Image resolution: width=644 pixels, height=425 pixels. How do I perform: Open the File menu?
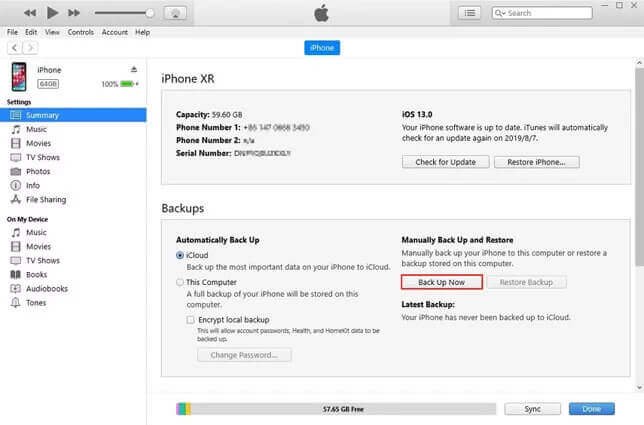point(12,32)
